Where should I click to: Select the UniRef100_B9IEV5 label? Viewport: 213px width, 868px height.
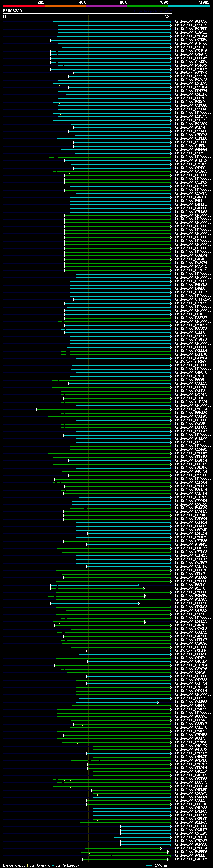[x=191, y=83]
